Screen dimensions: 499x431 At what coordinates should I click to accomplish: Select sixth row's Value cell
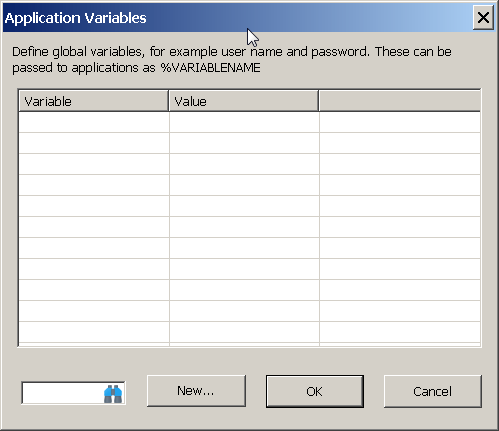click(244, 227)
